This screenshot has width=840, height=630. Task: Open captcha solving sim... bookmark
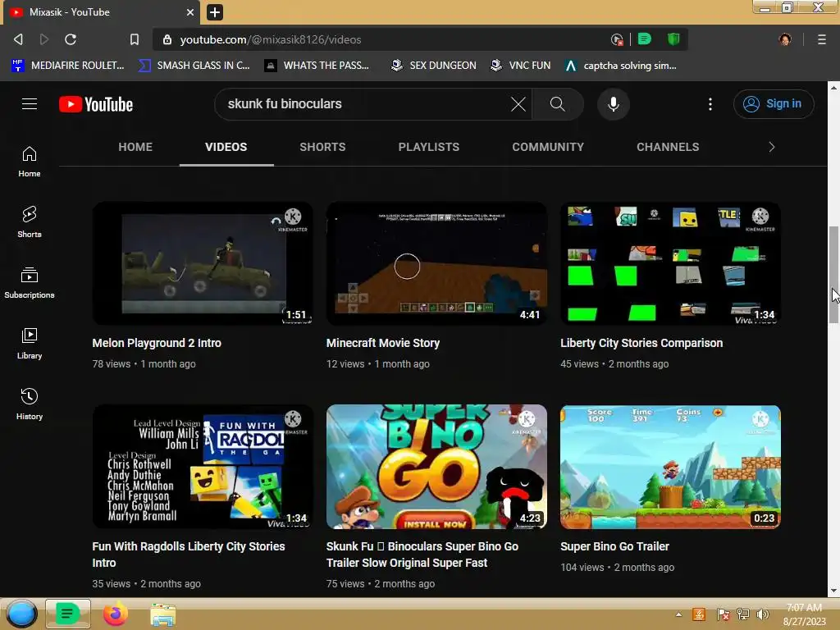(x=621, y=66)
